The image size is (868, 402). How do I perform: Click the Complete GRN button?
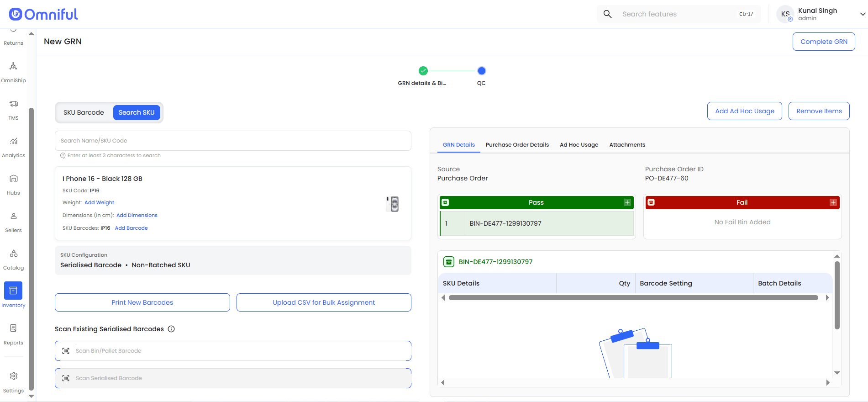[824, 42]
